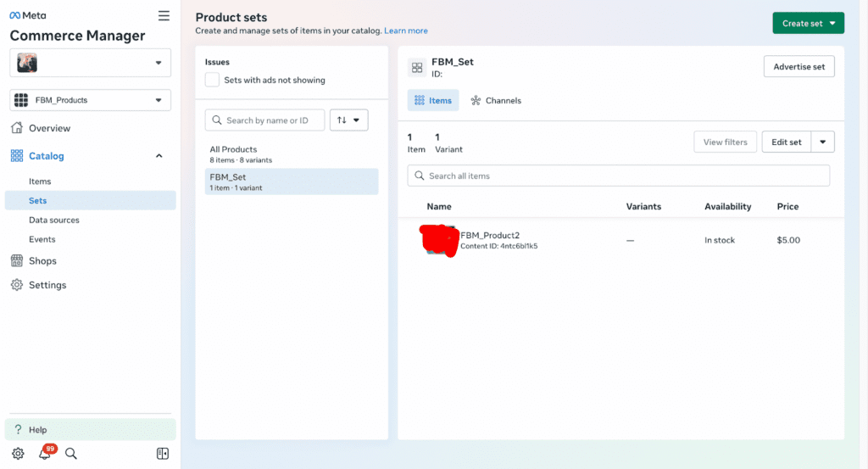
Task: Switch to the Channels tab
Action: [x=496, y=100]
